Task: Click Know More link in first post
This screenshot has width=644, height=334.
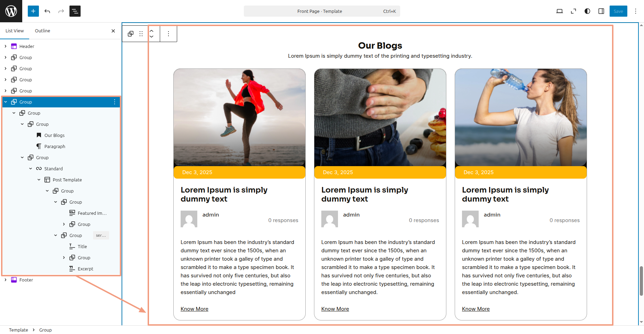Action: pyautogui.click(x=194, y=309)
